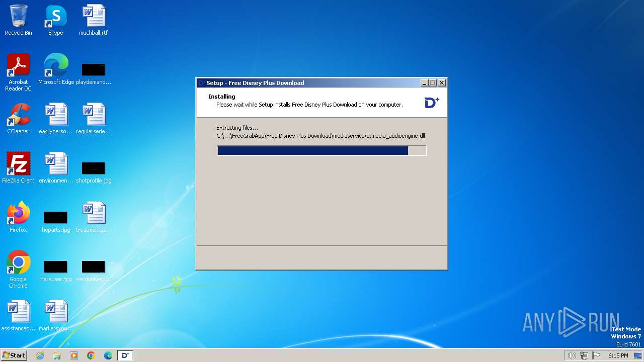Screen dimensions: 644x362
Task: Open Edge from the taskbar
Action: coord(108,355)
